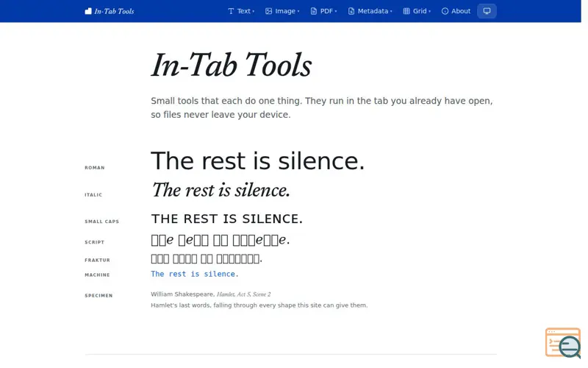Open the Text dropdown menu
Image resolution: width=588 pixels, height=368 pixels.
pyautogui.click(x=241, y=11)
